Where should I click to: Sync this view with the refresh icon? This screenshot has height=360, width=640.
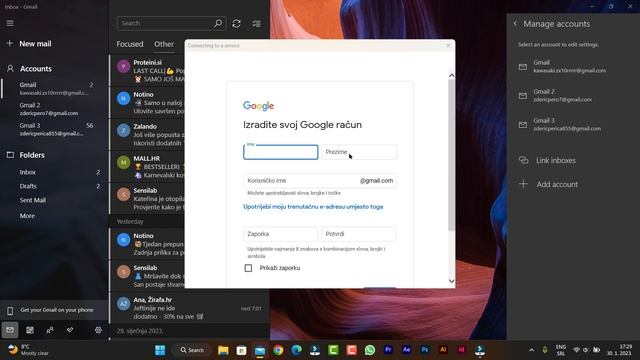236,23
